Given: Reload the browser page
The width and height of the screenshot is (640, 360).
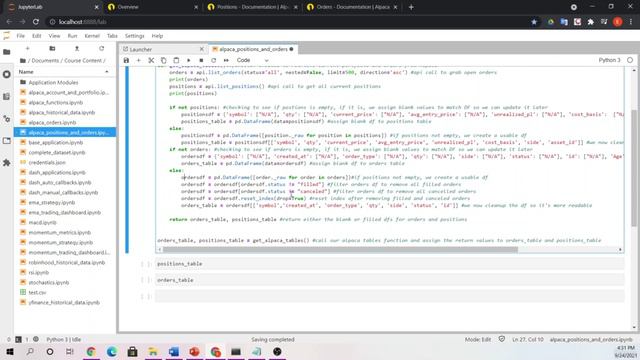Looking at the screenshot, I should tap(36, 22).
